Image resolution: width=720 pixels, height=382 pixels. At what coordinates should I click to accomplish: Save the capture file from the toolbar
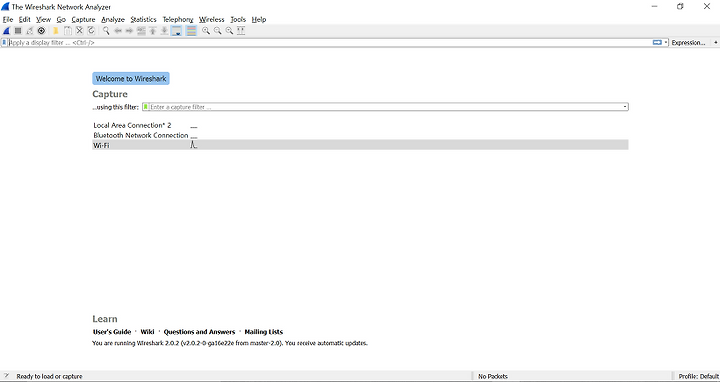point(68,31)
